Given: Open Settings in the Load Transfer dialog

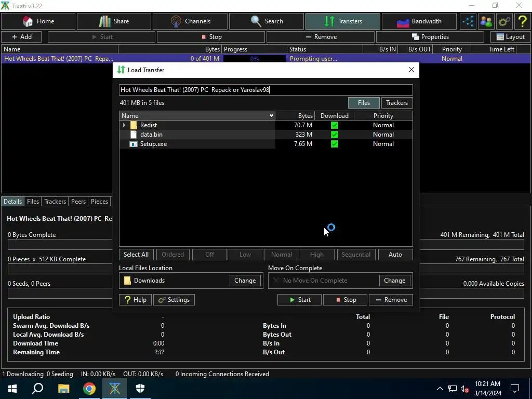Looking at the screenshot, I should [174, 300].
